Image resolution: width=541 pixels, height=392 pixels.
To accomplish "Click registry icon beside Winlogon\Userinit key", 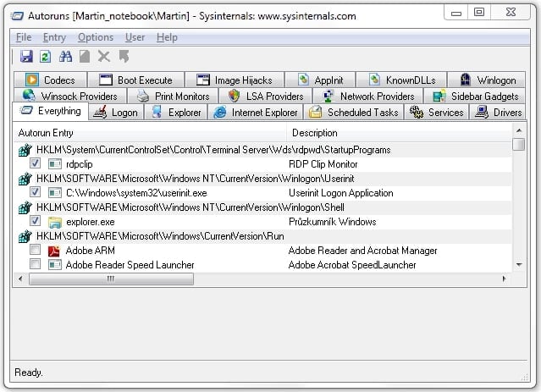I will click(x=25, y=179).
